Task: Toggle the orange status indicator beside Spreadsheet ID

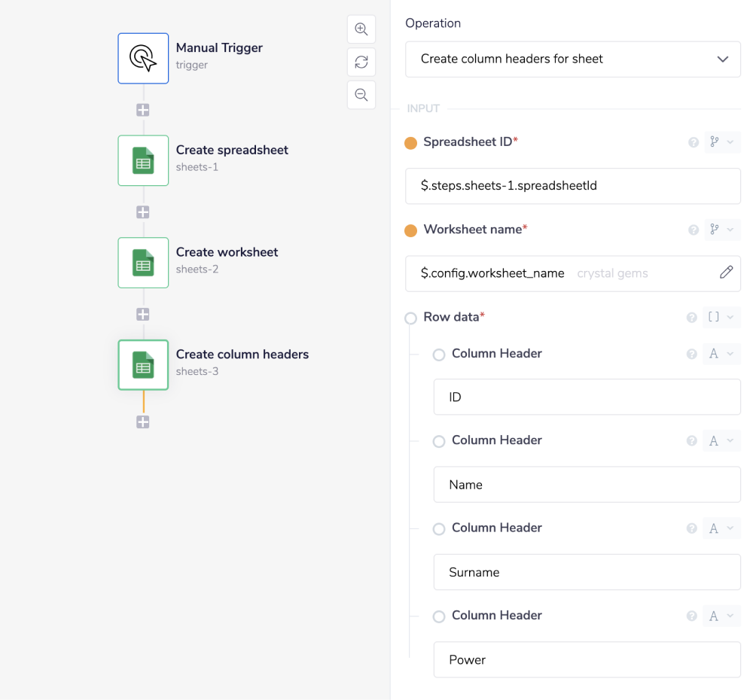Action: (410, 142)
